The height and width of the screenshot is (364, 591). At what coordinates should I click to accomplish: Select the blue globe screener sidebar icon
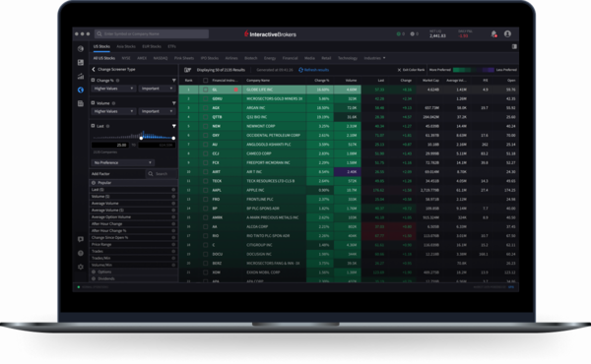coord(81,90)
